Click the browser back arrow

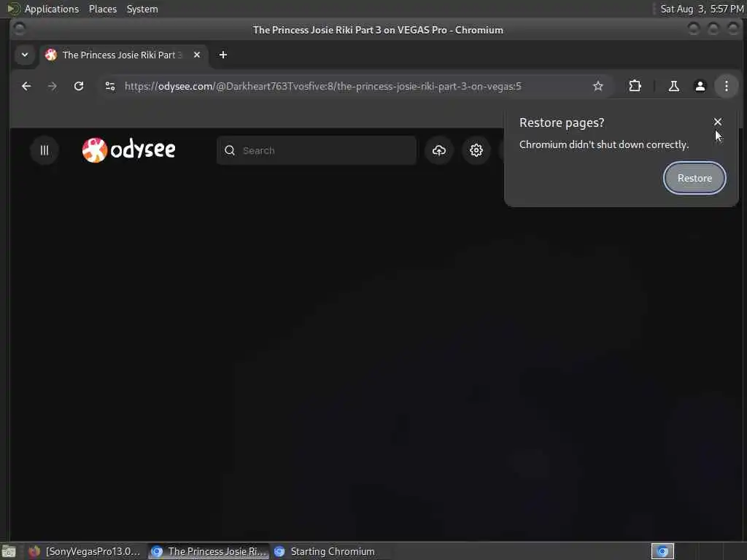click(x=26, y=86)
